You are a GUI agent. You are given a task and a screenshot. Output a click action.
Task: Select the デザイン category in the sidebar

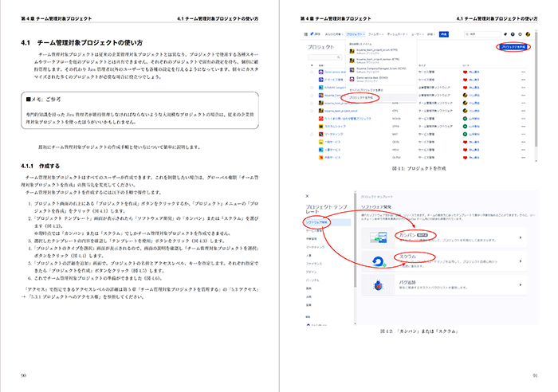pos(312,272)
